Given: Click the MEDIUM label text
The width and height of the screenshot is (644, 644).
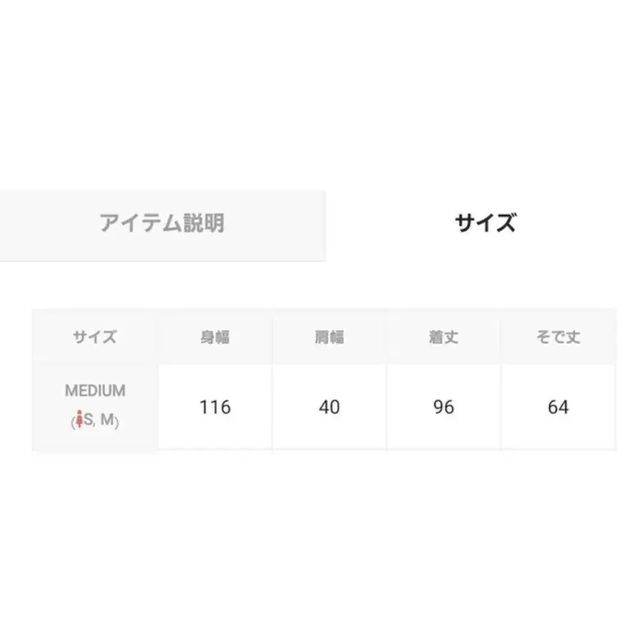Looking at the screenshot, I should point(94,391).
